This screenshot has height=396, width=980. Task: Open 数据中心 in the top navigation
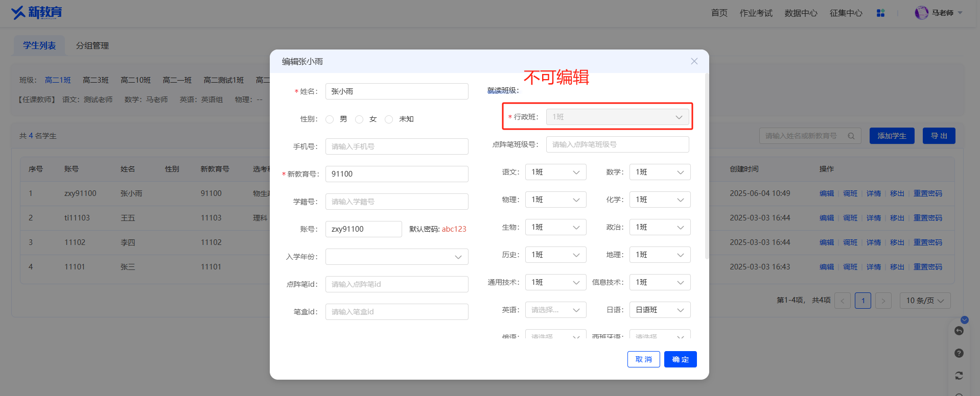tap(801, 13)
